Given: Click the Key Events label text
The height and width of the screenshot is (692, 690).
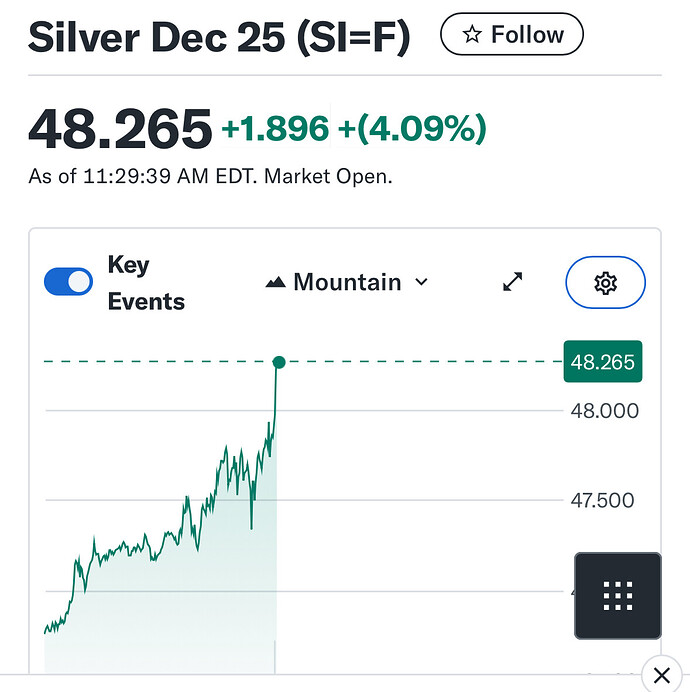Looking at the screenshot, I should pos(145,283).
